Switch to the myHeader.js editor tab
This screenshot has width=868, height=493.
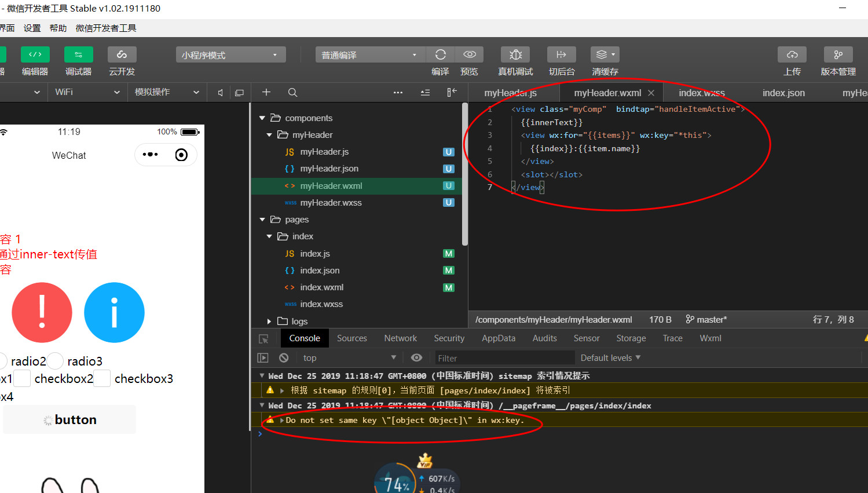coord(511,93)
